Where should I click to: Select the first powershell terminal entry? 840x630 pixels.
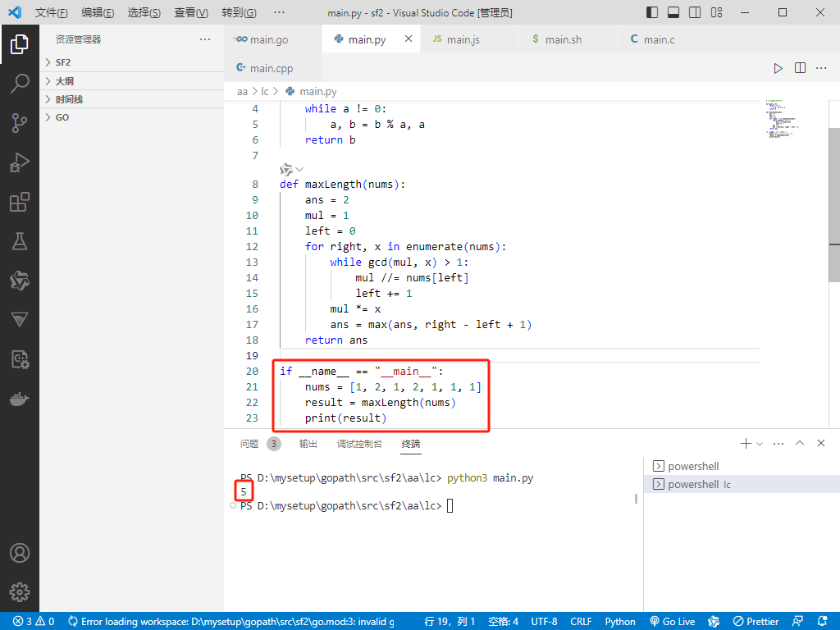pyautogui.click(x=742, y=466)
